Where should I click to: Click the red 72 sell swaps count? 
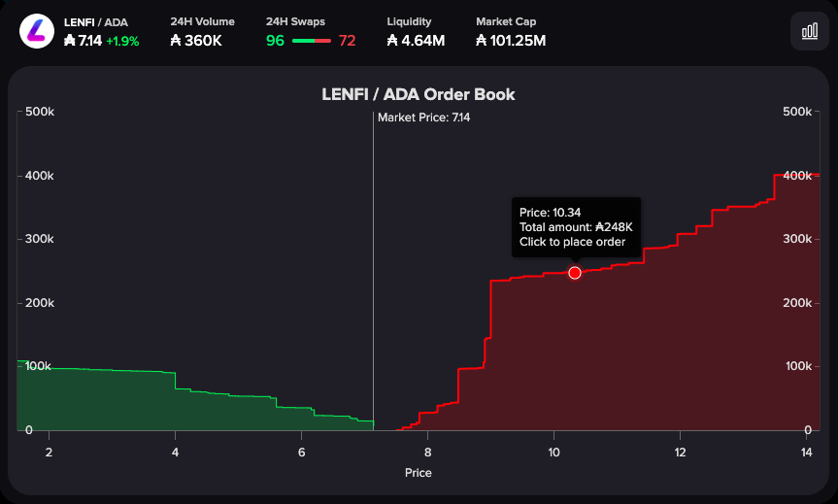pos(347,41)
